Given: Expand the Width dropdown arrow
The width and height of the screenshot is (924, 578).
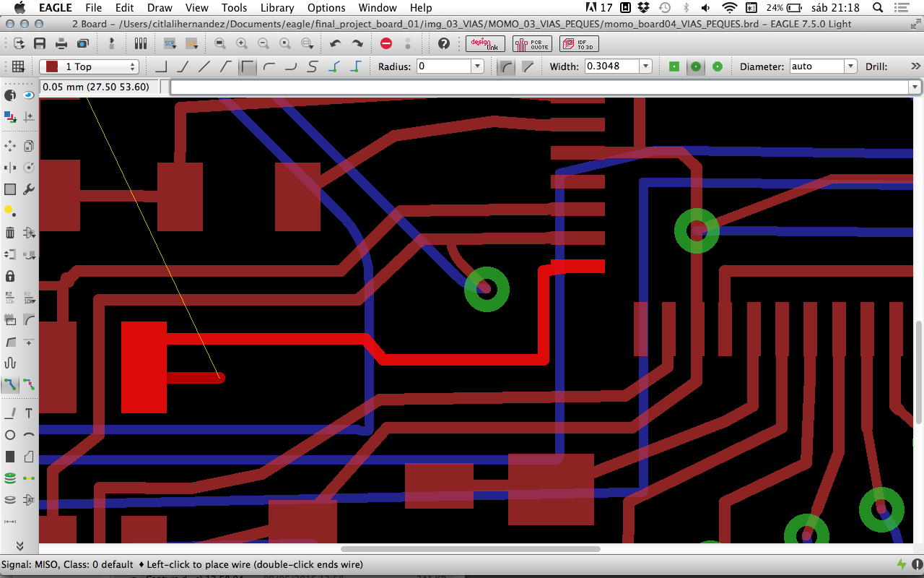Looking at the screenshot, I should 645,66.
